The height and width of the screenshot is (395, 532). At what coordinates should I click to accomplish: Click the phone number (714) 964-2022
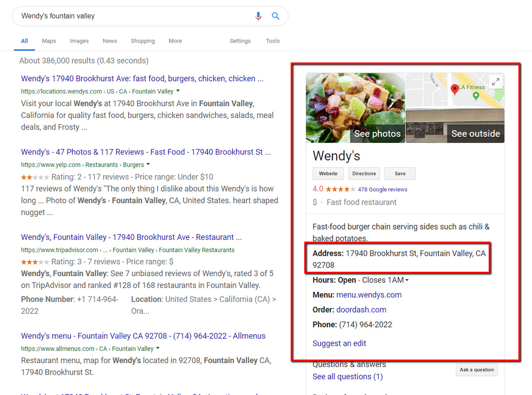coord(365,325)
